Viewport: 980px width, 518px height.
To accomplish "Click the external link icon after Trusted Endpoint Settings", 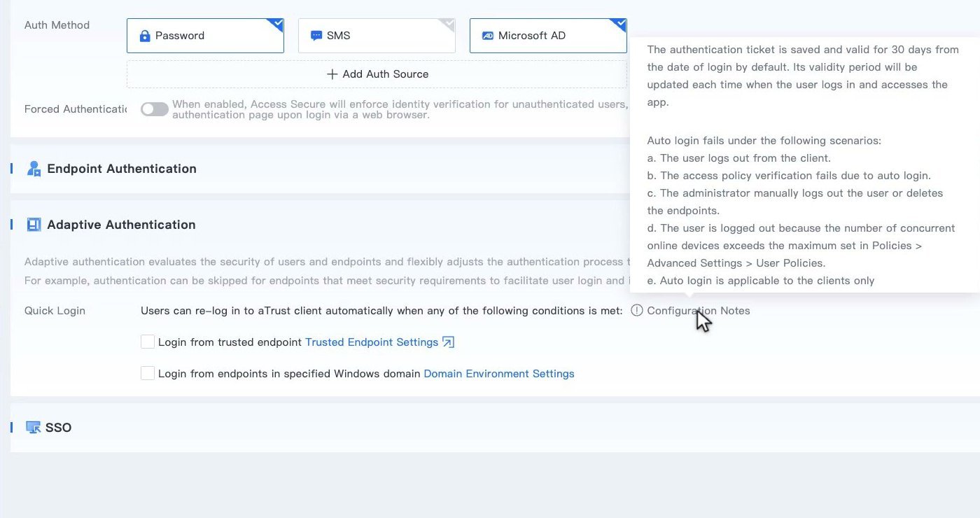I will coord(449,342).
